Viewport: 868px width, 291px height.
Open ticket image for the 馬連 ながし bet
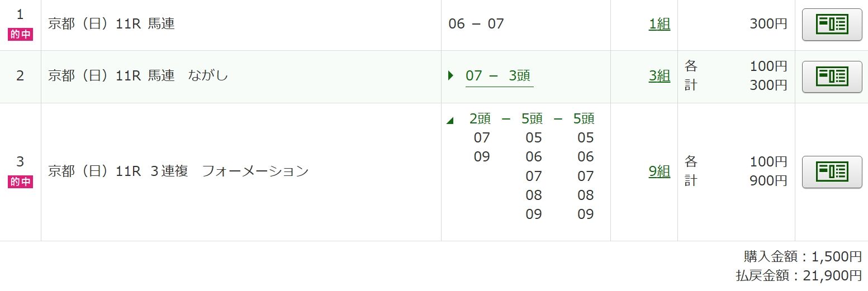coord(832,77)
